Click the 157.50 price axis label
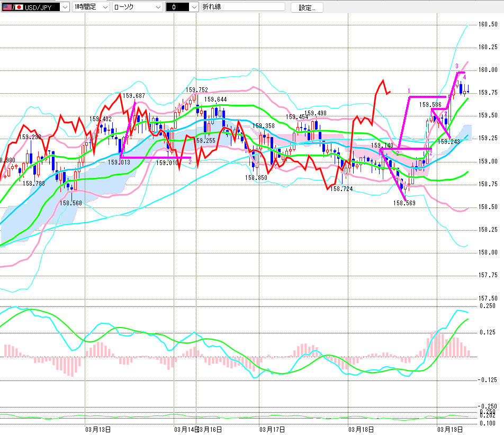The height and width of the screenshot is (435, 504). 488,298
